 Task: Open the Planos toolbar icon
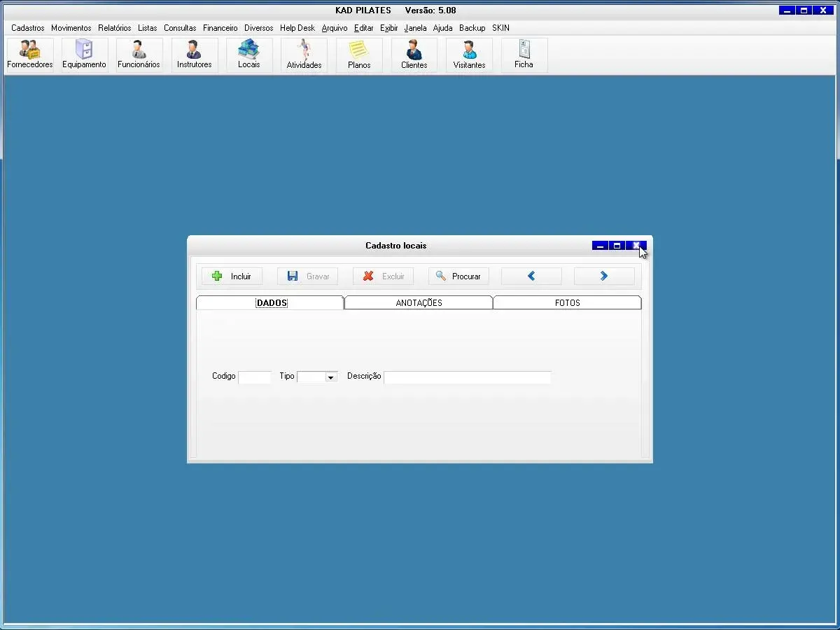[359, 55]
